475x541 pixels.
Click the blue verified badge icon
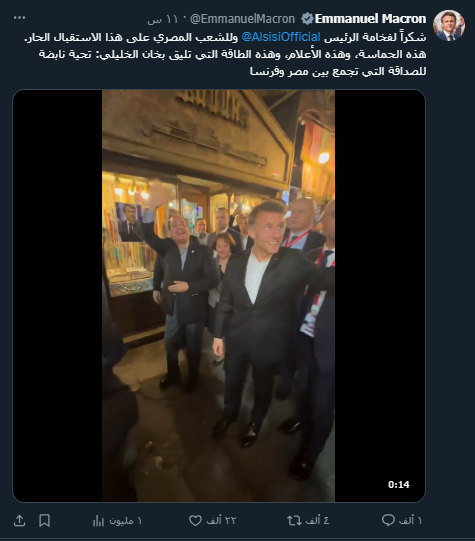[x=307, y=19]
